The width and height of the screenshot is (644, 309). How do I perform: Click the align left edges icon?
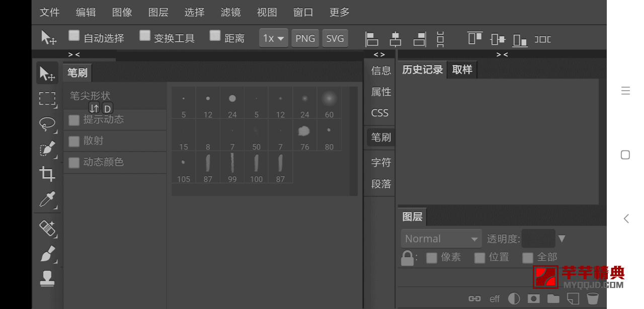pyautogui.click(x=372, y=39)
